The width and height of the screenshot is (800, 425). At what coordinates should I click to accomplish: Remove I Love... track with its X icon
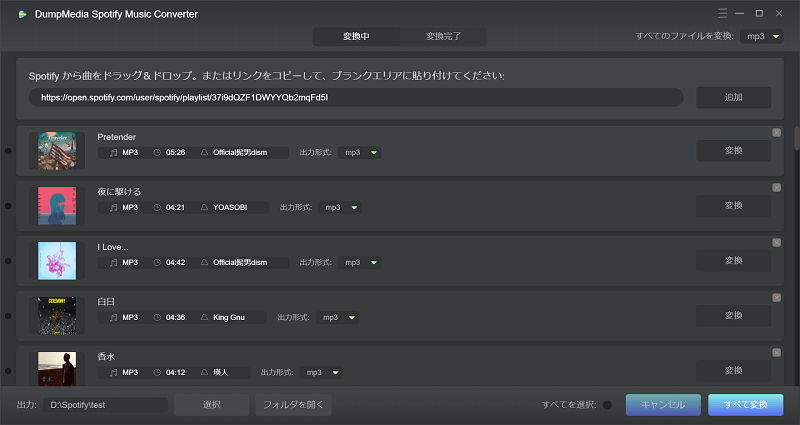pyautogui.click(x=777, y=243)
